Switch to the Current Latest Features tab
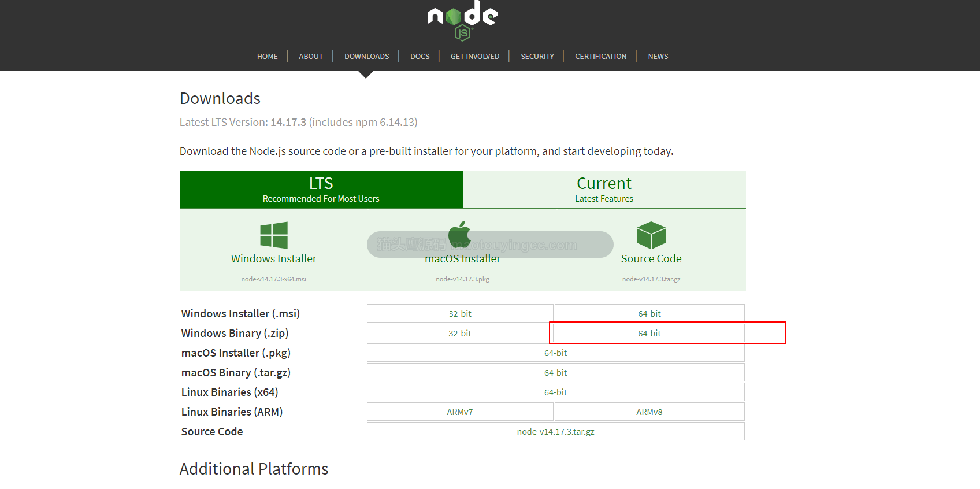The width and height of the screenshot is (980, 489). coord(604,190)
